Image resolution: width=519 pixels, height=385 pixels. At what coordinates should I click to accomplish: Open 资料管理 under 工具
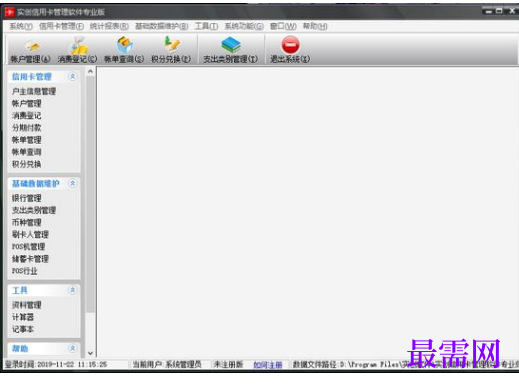pos(27,305)
